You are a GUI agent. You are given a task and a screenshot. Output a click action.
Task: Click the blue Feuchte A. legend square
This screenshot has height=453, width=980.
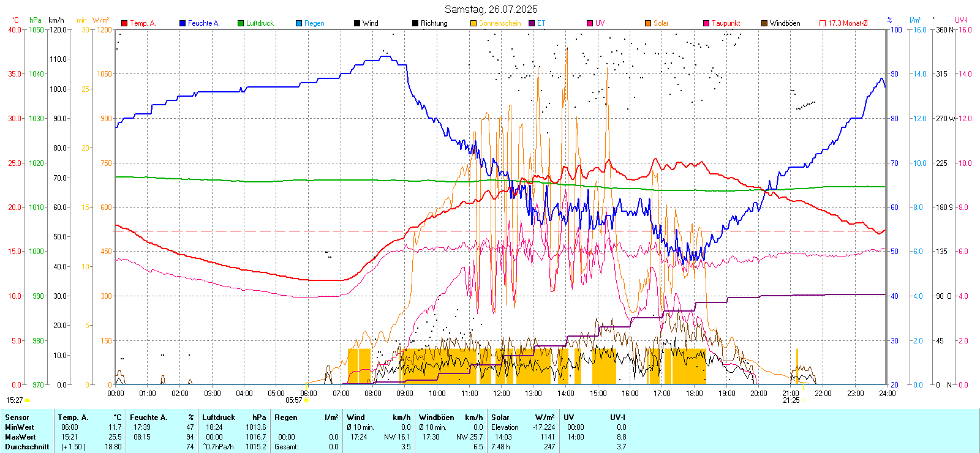pyautogui.click(x=183, y=23)
